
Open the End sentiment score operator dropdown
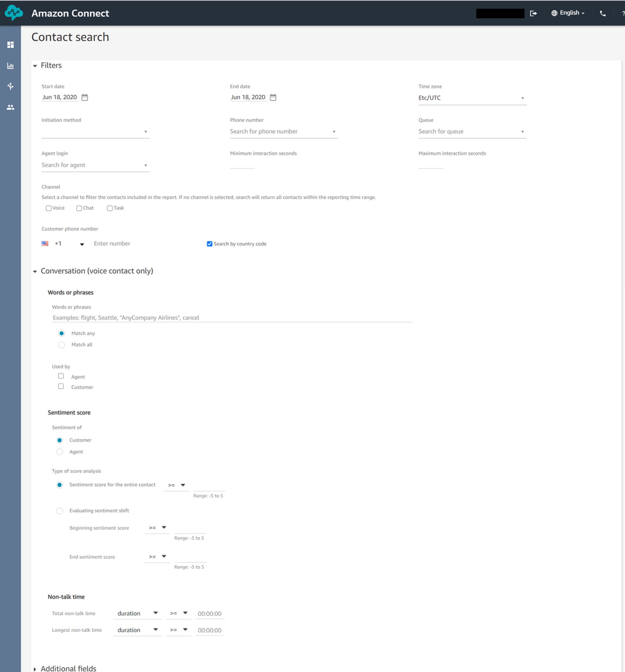tap(157, 556)
